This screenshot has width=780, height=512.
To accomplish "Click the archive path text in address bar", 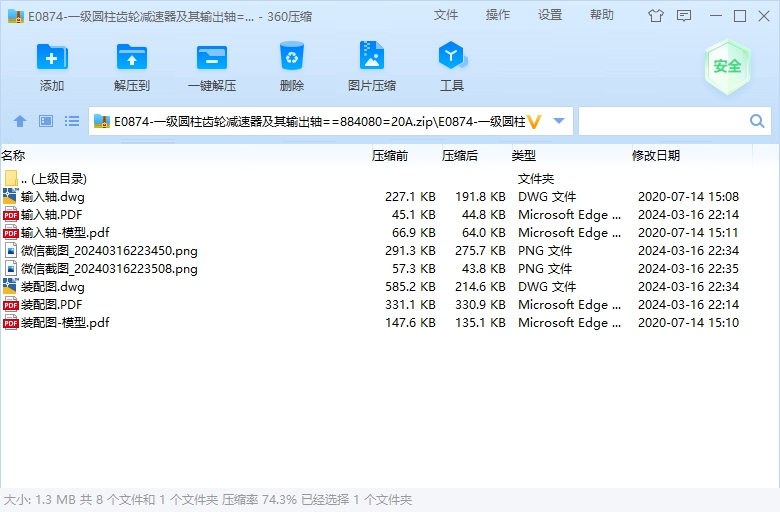I will click(319, 121).
